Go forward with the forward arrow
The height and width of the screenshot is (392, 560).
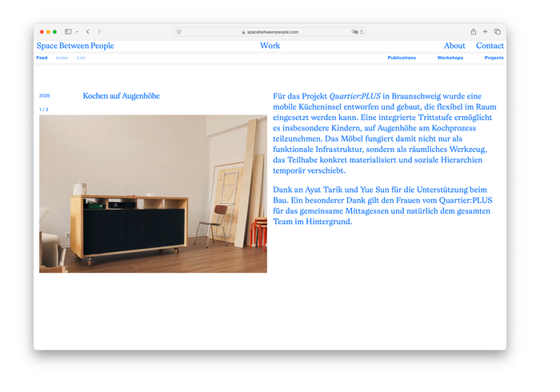[x=99, y=32]
